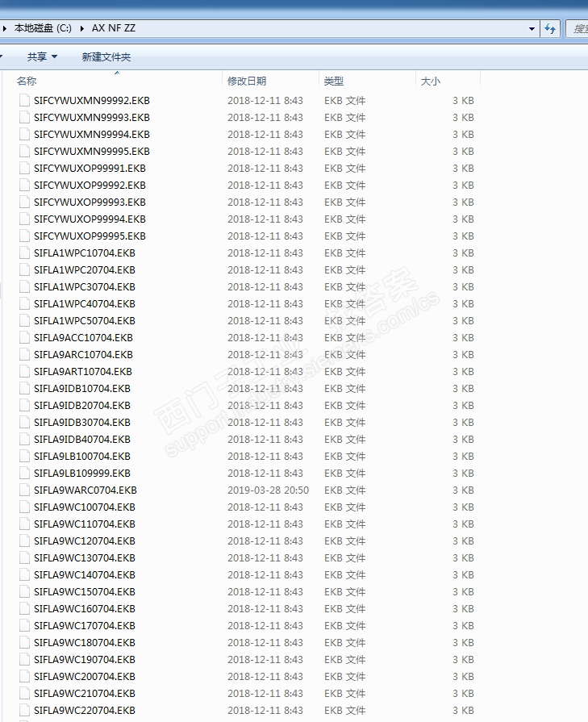Click file icon of SIFLA9IDB40704.EKB
This screenshot has height=722, width=588.
click(x=25, y=440)
